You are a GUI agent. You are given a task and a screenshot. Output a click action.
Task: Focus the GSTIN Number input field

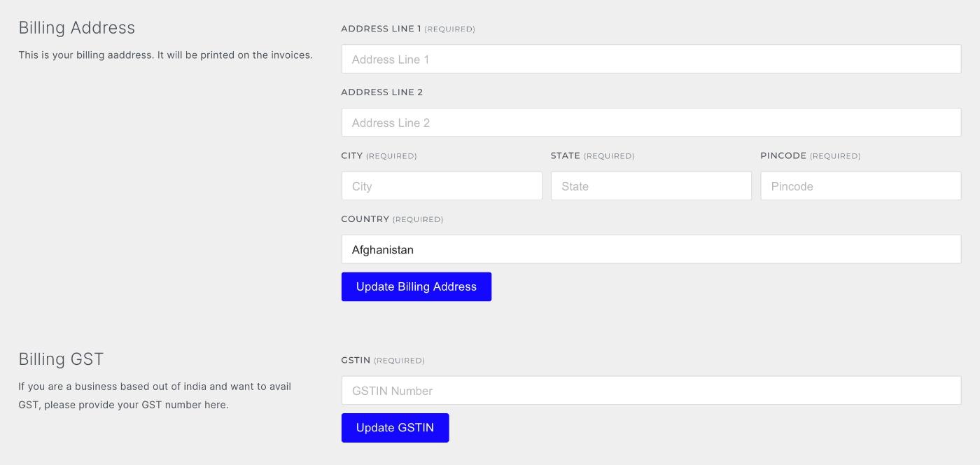click(x=651, y=390)
